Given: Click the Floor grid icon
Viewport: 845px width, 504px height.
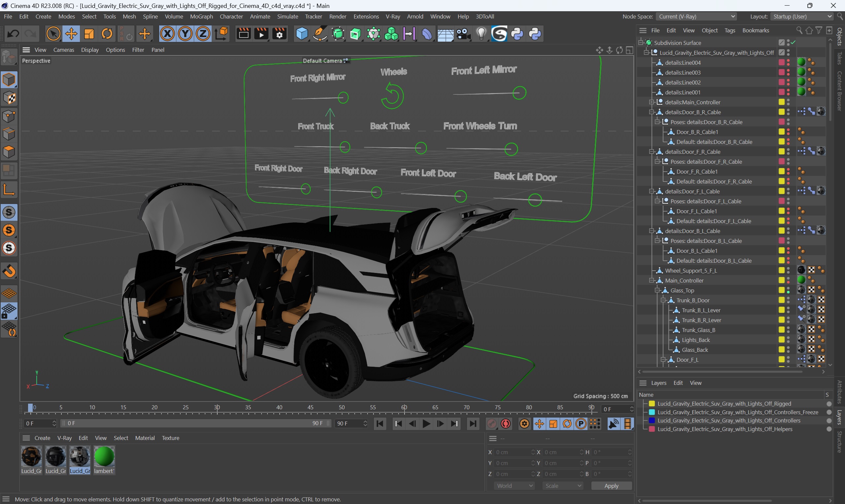Looking at the screenshot, I should pyautogui.click(x=445, y=34).
